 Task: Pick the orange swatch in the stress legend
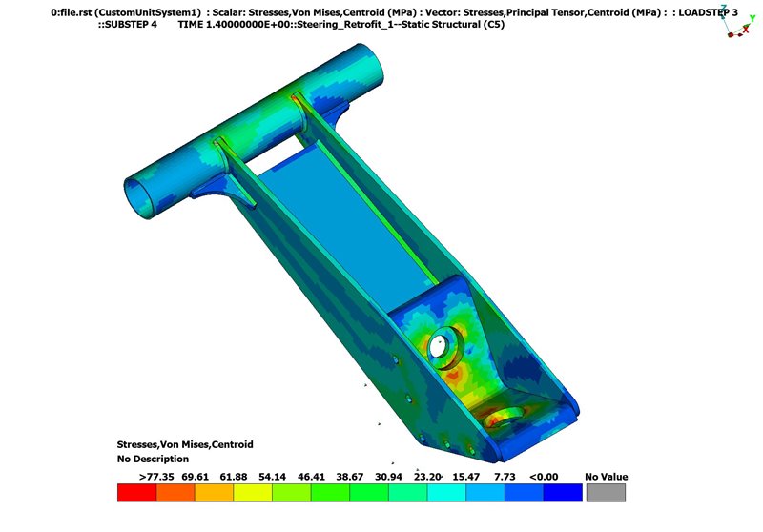pyautogui.click(x=175, y=492)
